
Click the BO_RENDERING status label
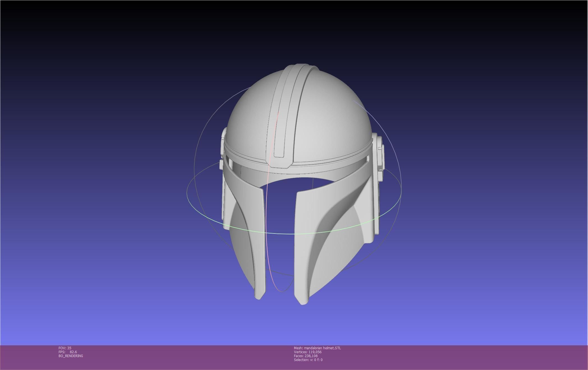click(71, 356)
